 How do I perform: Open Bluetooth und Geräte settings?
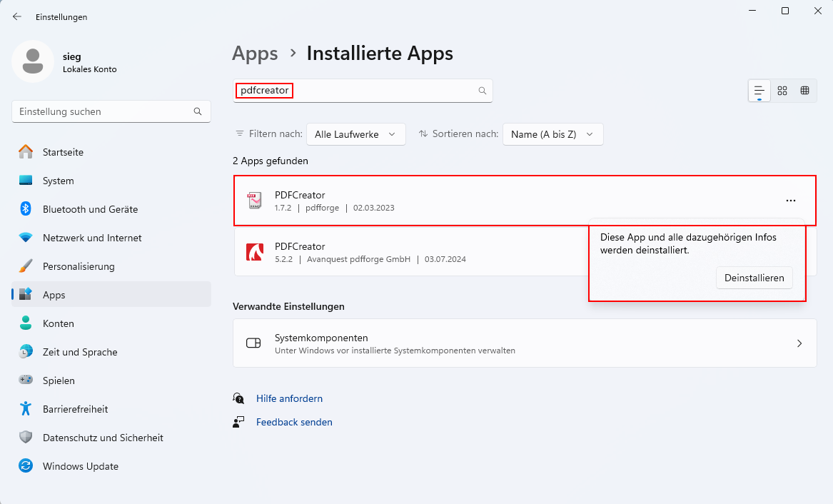coord(90,209)
